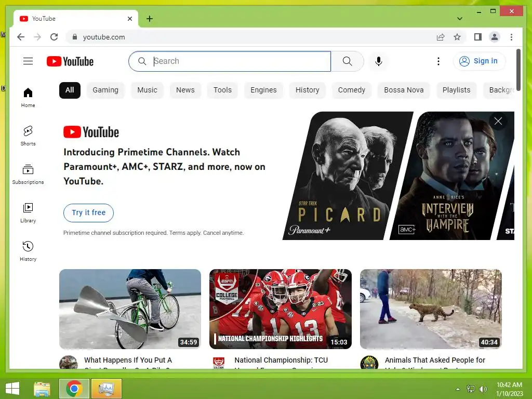Viewport: 532px width, 399px height.
Task: Share this page icon in address bar
Action: (x=441, y=37)
